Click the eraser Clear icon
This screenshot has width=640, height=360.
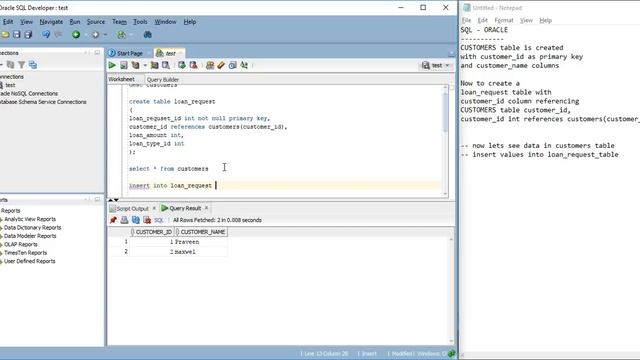point(221,65)
